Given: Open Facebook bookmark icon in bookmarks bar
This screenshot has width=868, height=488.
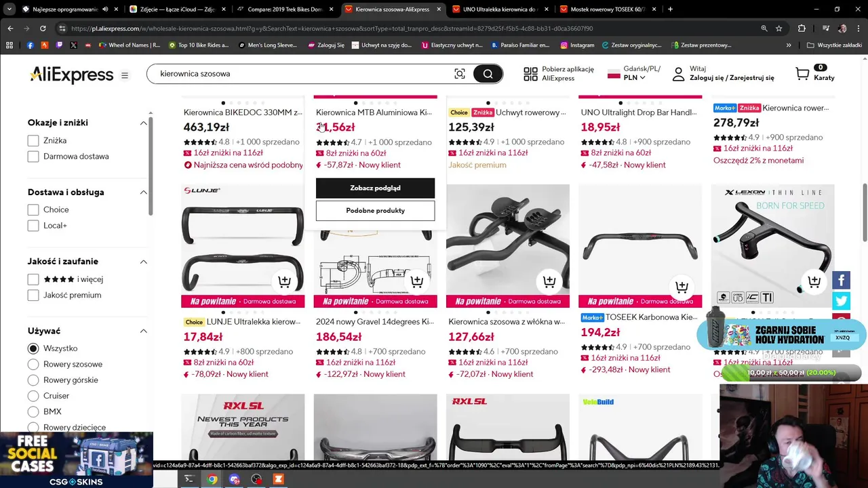Looking at the screenshot, I should (x=30, y=45).
